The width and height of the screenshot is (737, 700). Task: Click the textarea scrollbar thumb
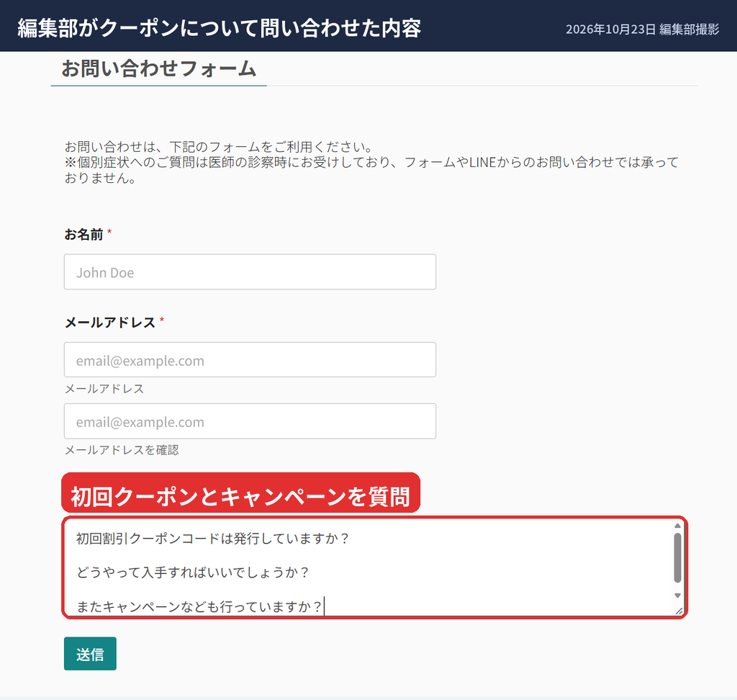677,558
